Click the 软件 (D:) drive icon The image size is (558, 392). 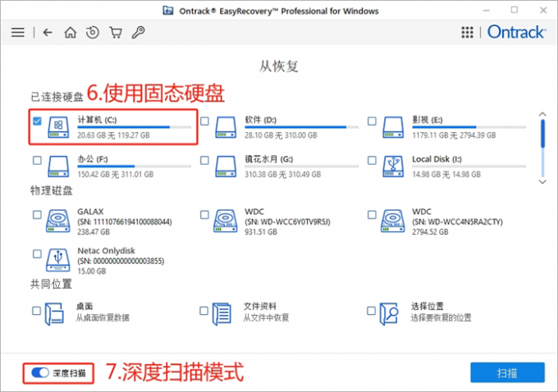226,127
